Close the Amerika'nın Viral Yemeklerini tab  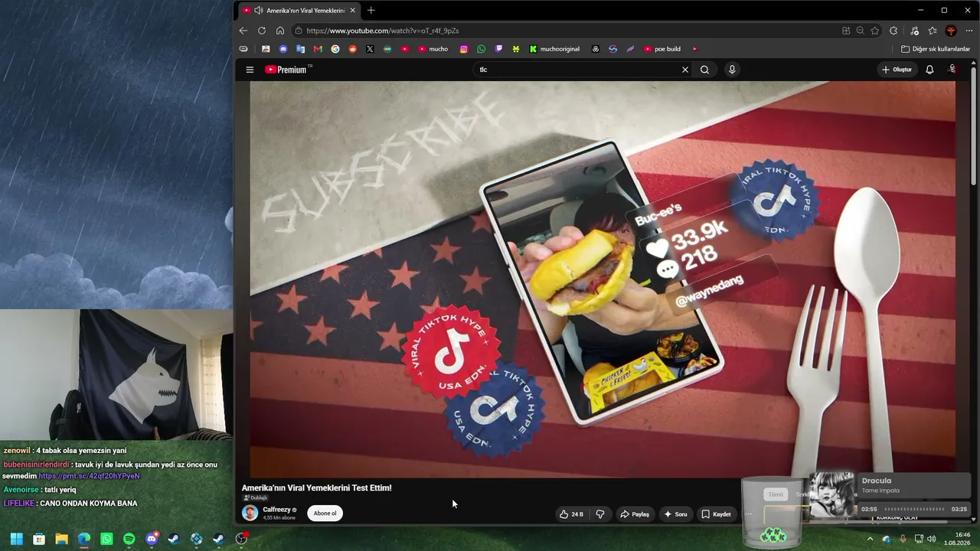[353, 11]
